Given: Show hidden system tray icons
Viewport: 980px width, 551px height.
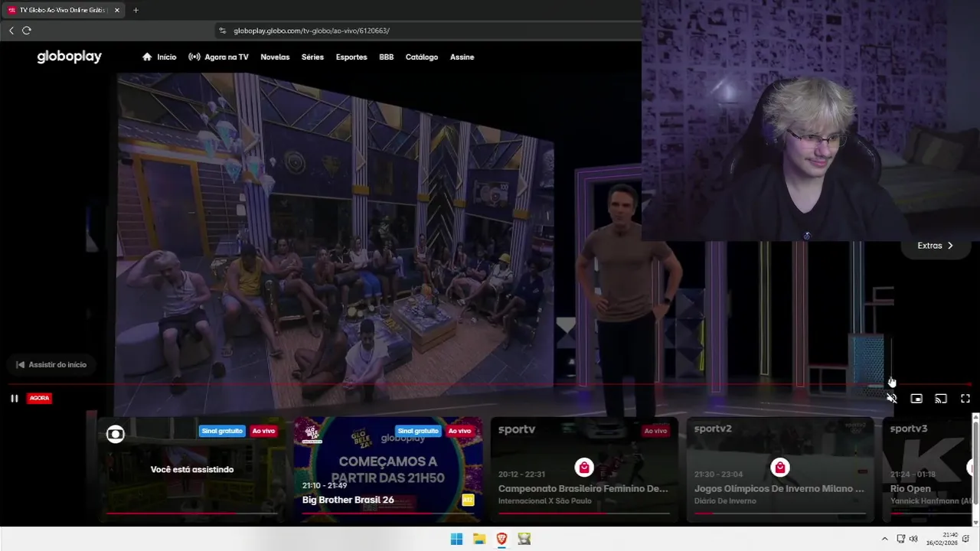Looking at the screenshot, I should 885,539.
